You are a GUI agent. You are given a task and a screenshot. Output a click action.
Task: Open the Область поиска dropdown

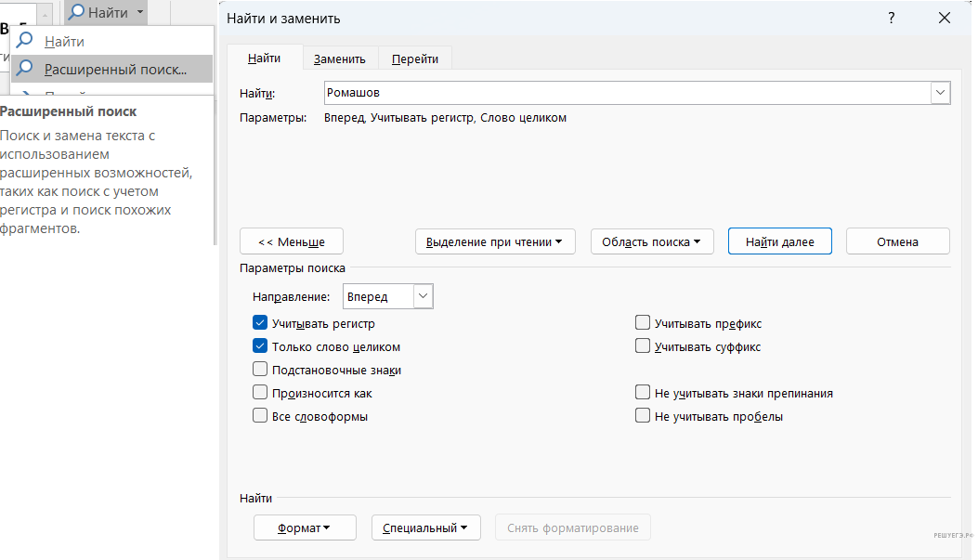pyautogui.click(x=651, y=241)
